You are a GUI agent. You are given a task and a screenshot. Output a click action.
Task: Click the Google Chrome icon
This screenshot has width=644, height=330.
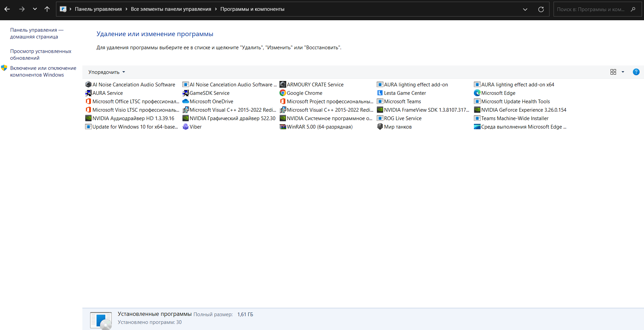(x=283, y=93)
